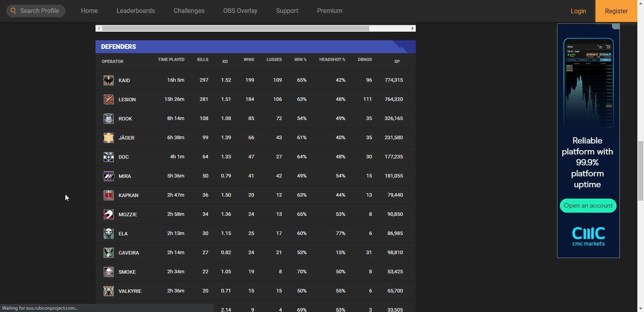Viewport: 644px width, 312px height.
Task: Click the horizontal scrollbar right arrow
Action: [412, 28]
